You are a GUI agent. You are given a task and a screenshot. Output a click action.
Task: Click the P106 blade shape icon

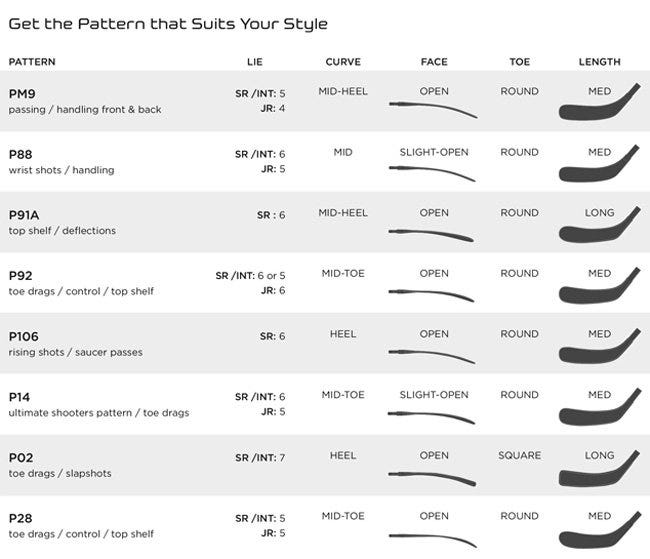point(598,349)
